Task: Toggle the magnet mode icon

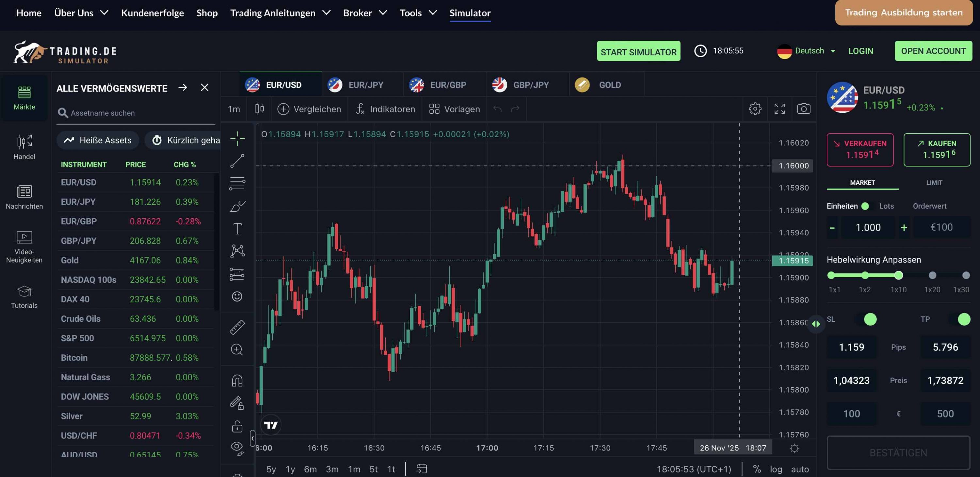Action: 237,381
